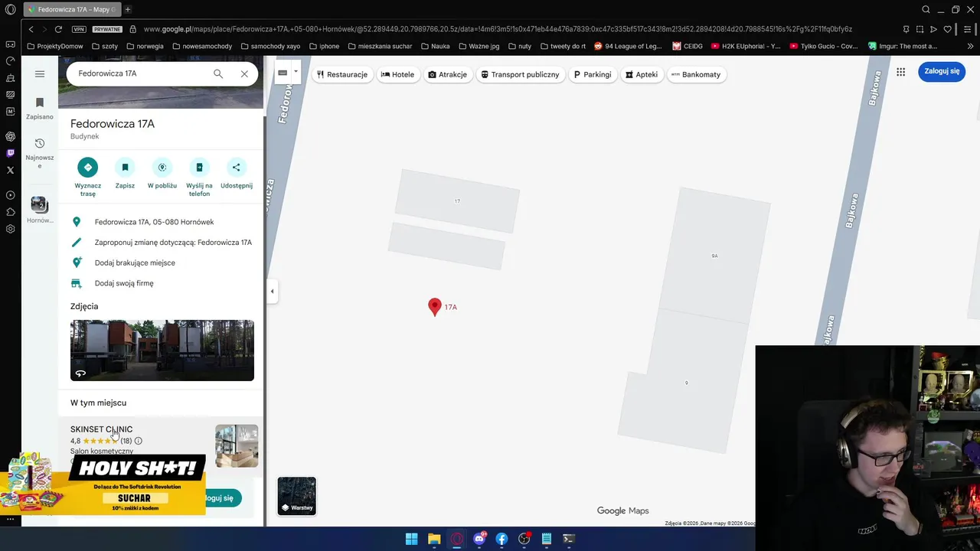Click the W pobliżu nearby icon
The width and height of the screenshot is (980, 551).
pos(162,167)
